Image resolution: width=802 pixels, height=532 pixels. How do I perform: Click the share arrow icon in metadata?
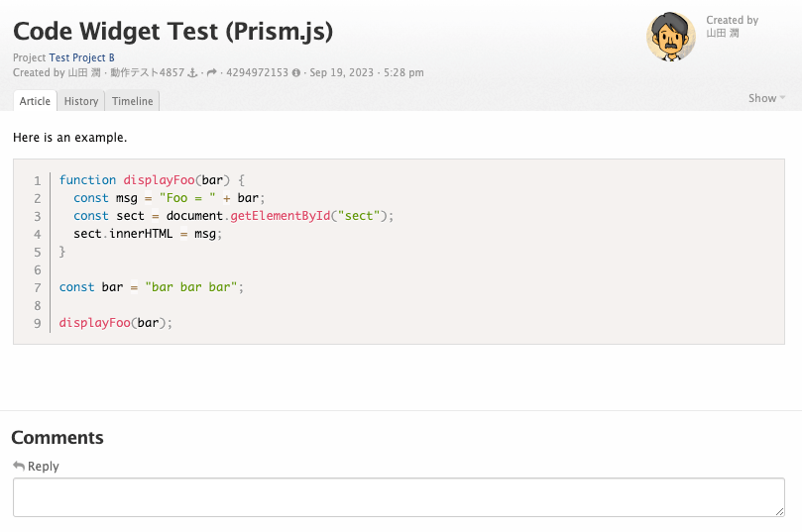click(x=211, y=73)
